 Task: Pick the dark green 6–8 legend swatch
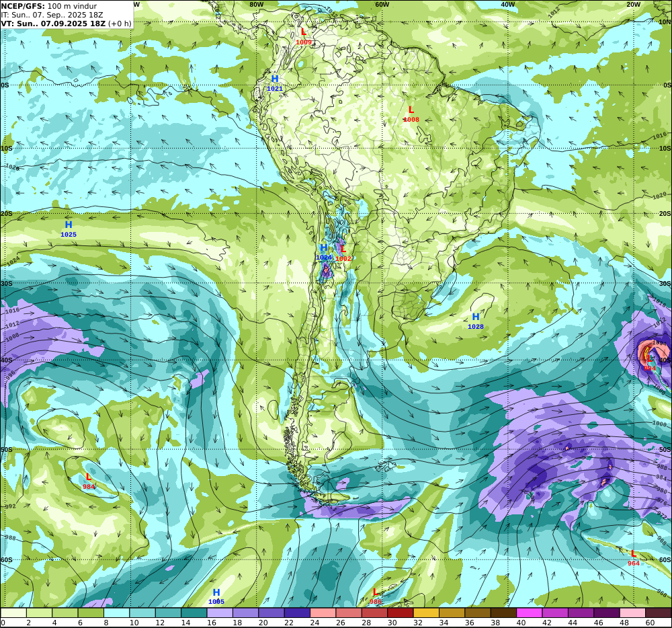coord(91,613)
